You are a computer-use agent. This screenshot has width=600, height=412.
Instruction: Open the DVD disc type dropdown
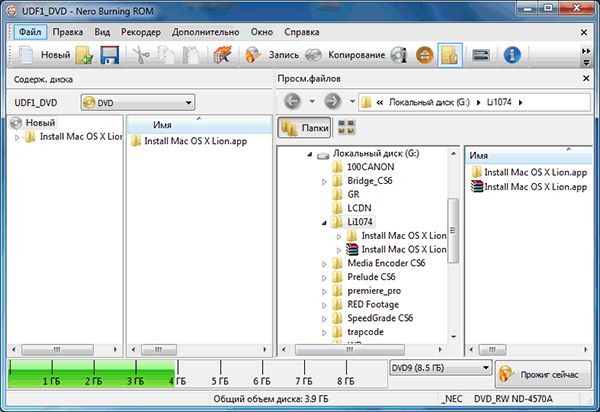[136, 102]
